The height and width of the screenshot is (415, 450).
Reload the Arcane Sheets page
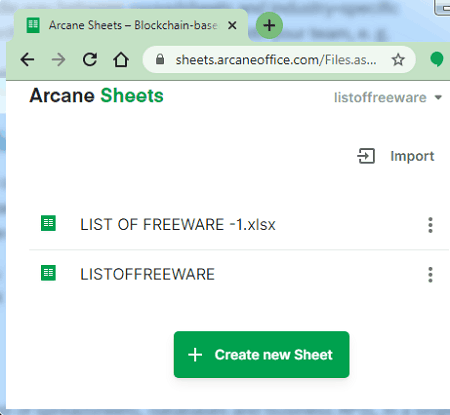click(x=90, y=60)
